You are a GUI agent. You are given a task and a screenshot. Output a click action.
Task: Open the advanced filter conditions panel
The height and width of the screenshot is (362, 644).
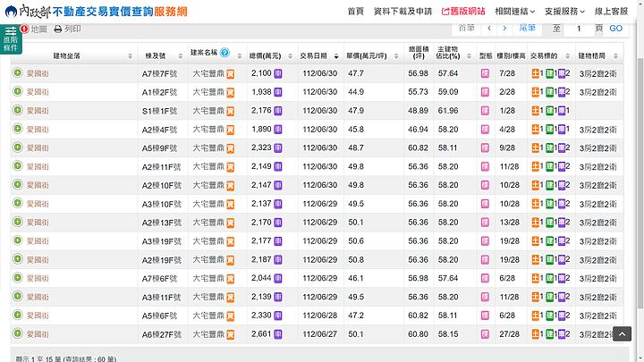point(11,39)
